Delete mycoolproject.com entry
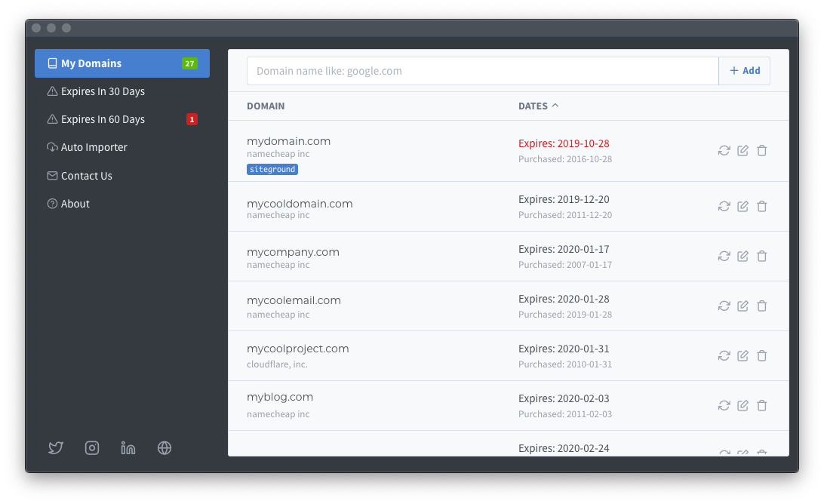The height and width of the screenshot is (504, 824). pyautogui.click(x=761, y=356)
